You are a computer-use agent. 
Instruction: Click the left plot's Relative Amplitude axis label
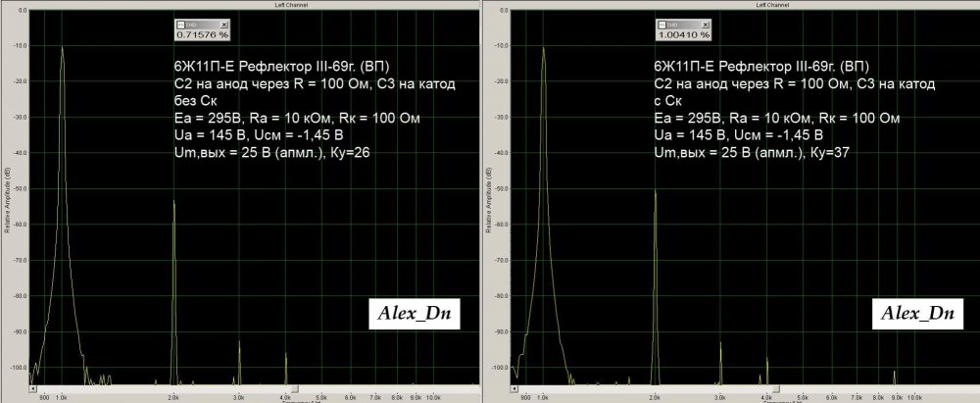(x=6, y=196)
